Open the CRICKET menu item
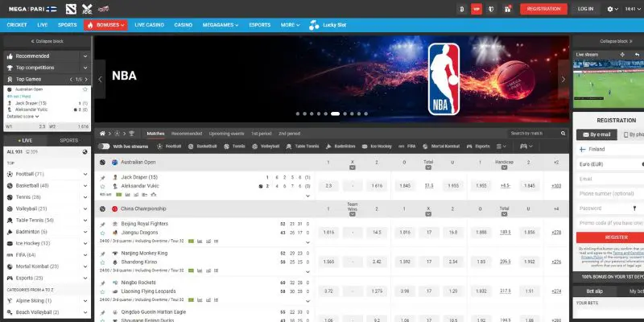The width and height of the screenshot is (644, 322). click(17, 25)
